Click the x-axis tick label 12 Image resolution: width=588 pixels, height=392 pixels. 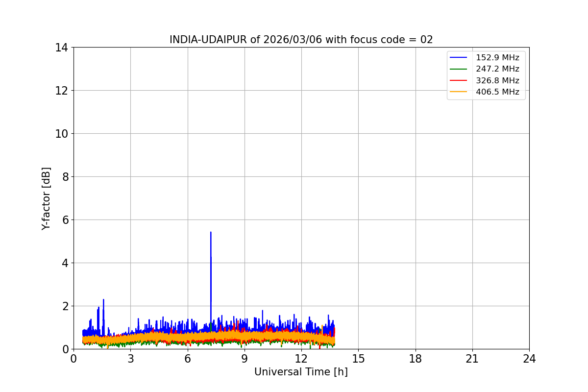pyautogui.click(x=301, y=359)
